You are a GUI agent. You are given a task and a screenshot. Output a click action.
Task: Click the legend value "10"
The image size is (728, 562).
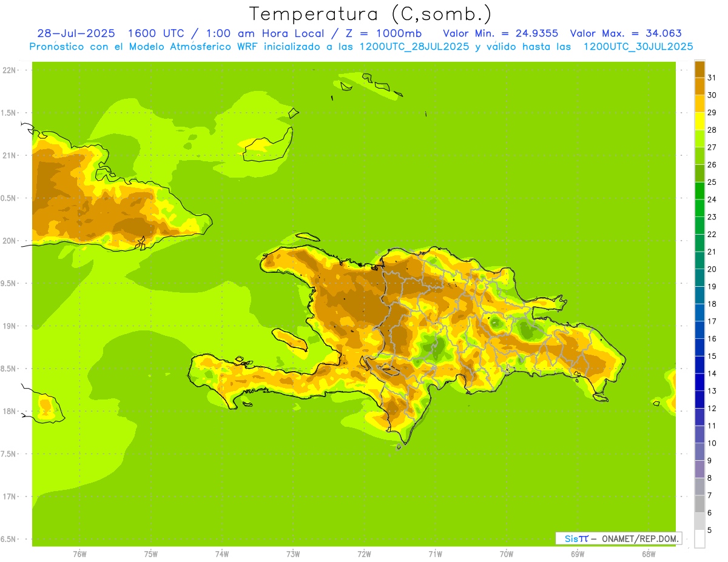[x=712, y=443]
